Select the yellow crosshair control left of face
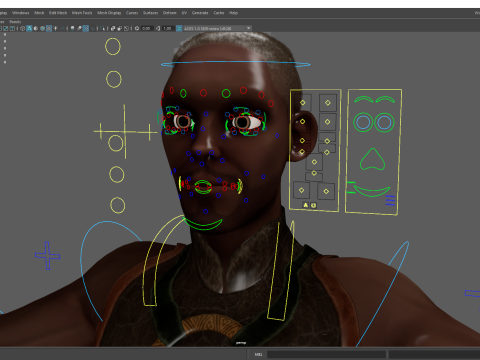The image size is (480, 360). tap(125, 131)
